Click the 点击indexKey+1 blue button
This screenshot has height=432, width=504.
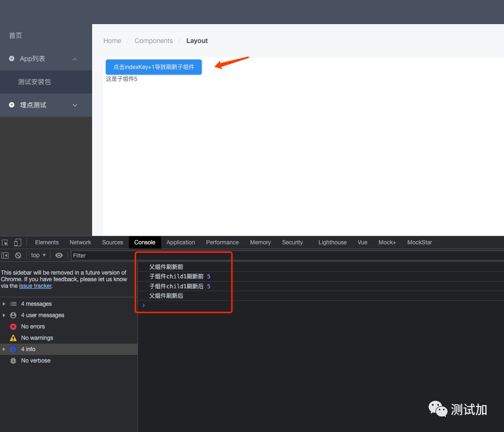(154, 67)
